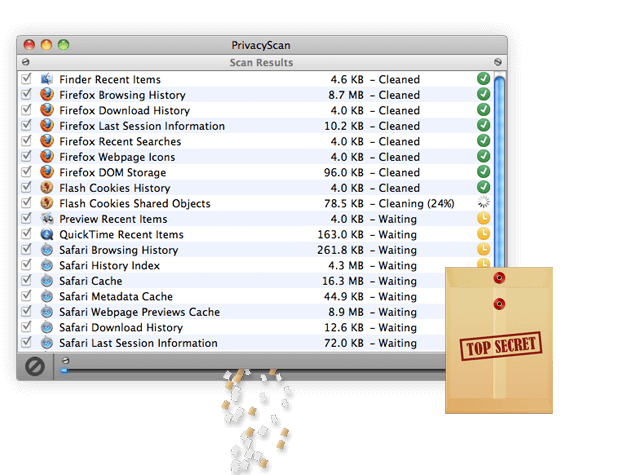Uncheck the Firefox Browsing History checkbox
The width and height of the screenshot is (639, 475).
26,94
